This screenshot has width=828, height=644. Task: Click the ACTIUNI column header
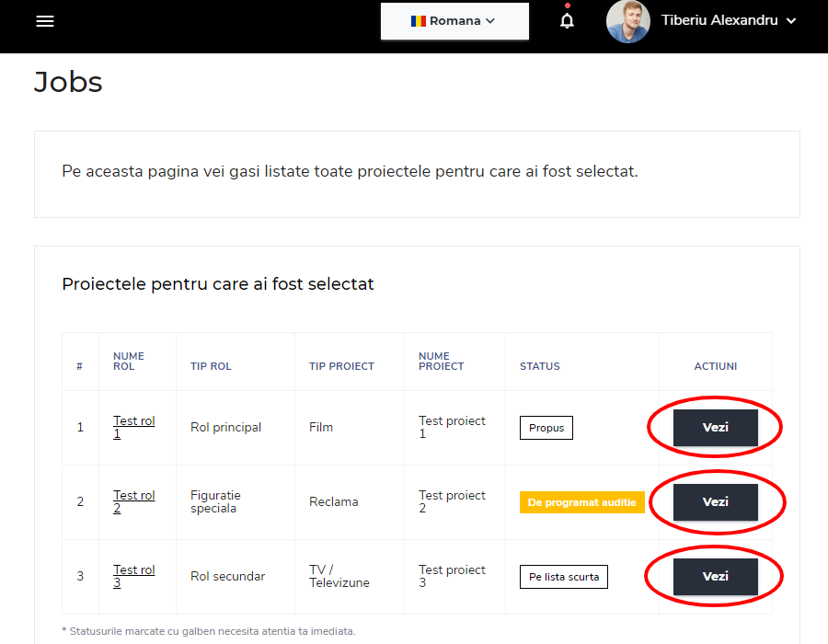[715, 366]
